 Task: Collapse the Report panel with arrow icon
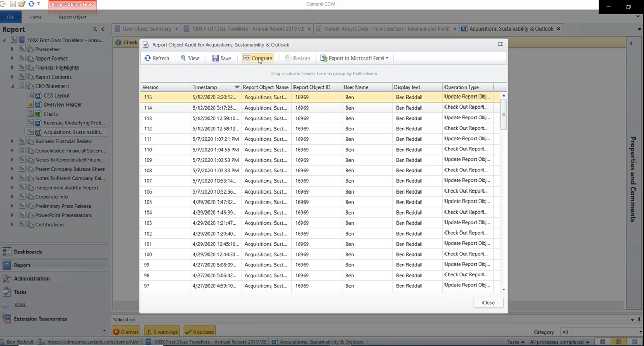tap(103, 30)
